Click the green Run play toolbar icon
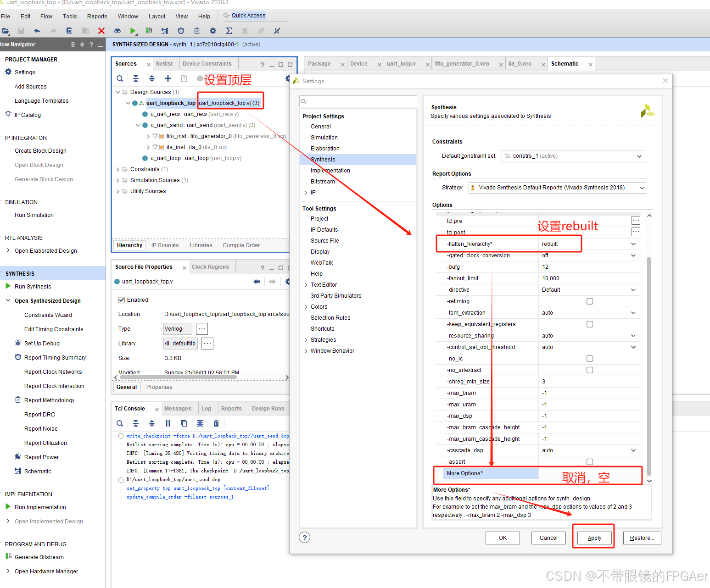Screen dimensions: 710x588 133,31
